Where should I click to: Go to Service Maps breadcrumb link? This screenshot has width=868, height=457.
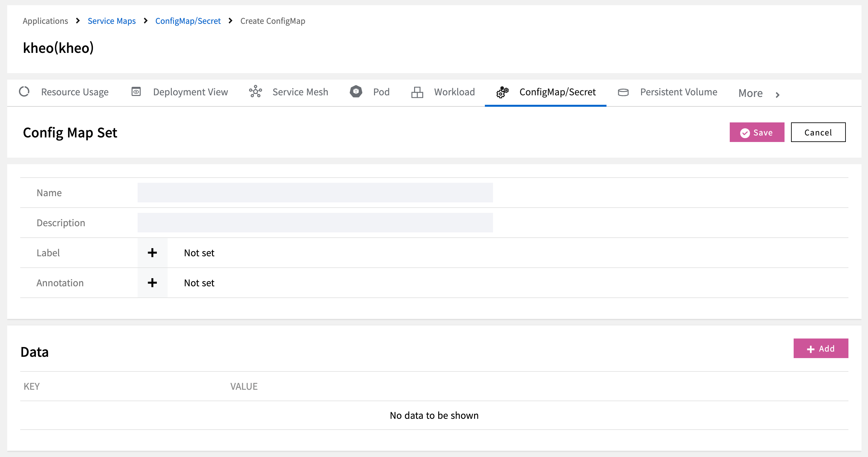112,21
